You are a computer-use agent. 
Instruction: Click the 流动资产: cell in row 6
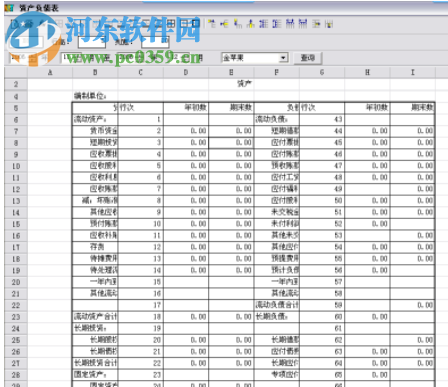pyautogui.click(x=95, y=119)
